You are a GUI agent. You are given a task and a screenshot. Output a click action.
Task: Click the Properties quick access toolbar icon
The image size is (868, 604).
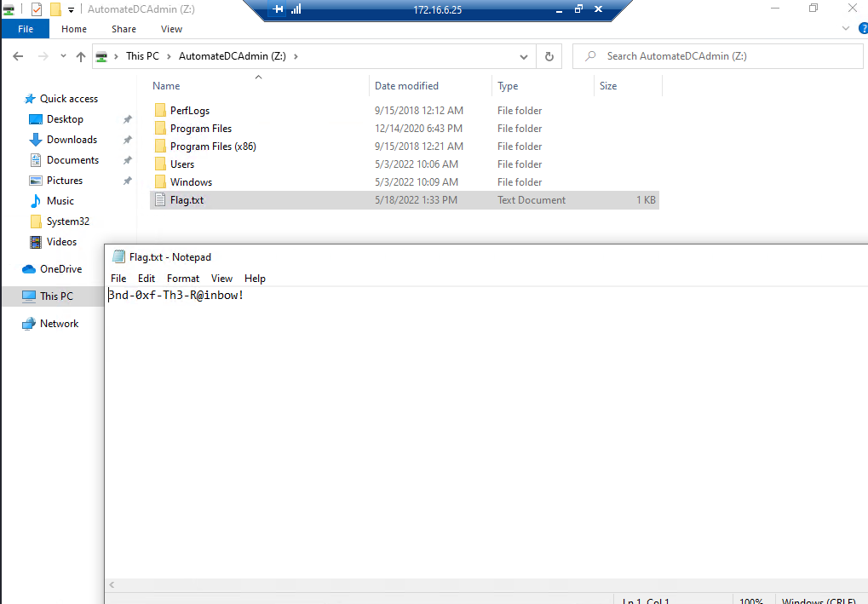pos(36,9)
